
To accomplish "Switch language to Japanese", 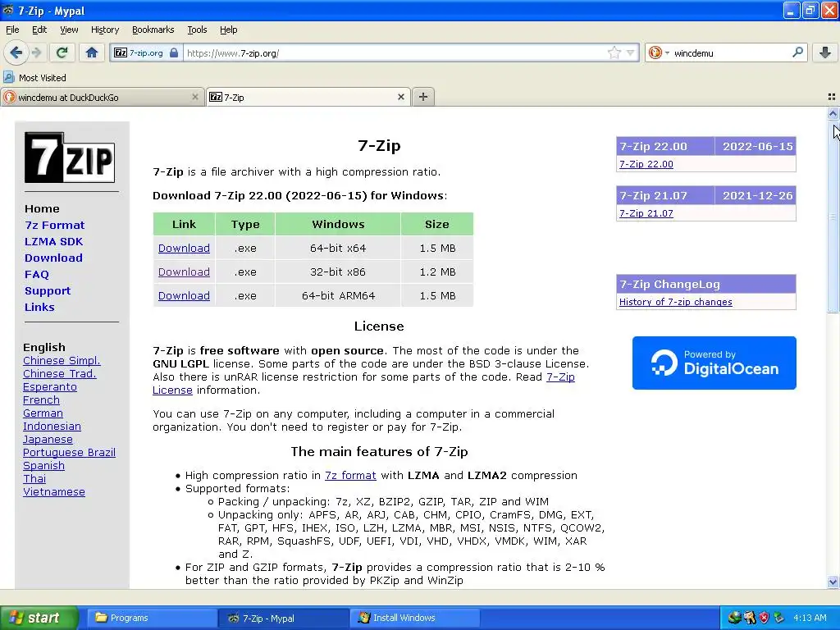I will click(48, 440).
